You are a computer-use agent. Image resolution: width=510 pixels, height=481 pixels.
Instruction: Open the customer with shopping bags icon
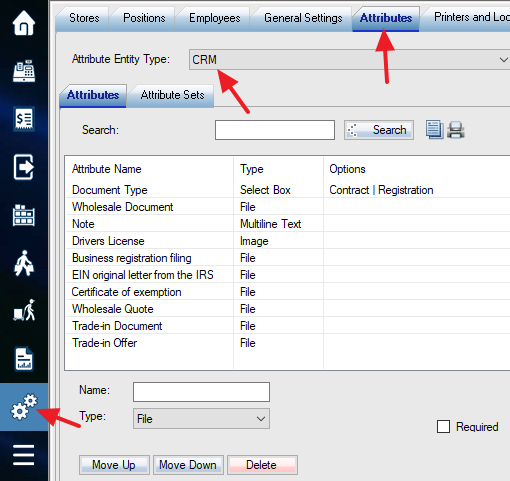coord(24,263)
